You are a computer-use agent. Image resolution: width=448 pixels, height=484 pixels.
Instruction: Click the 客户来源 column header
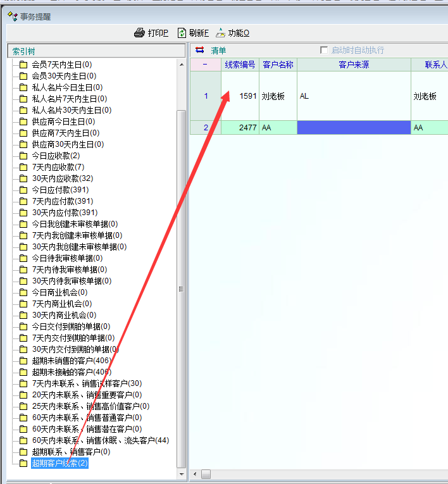pos(354,65)
